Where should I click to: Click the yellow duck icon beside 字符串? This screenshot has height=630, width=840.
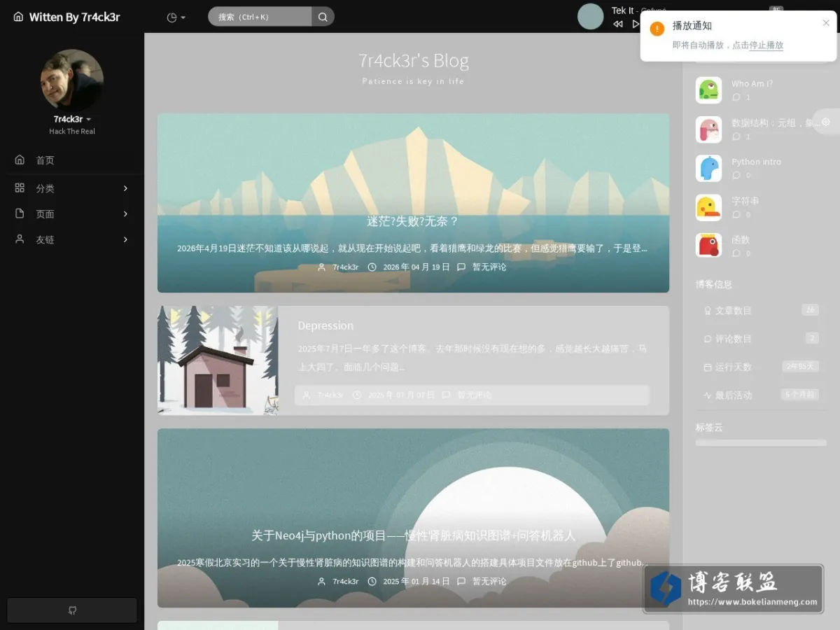pos(708,207)
